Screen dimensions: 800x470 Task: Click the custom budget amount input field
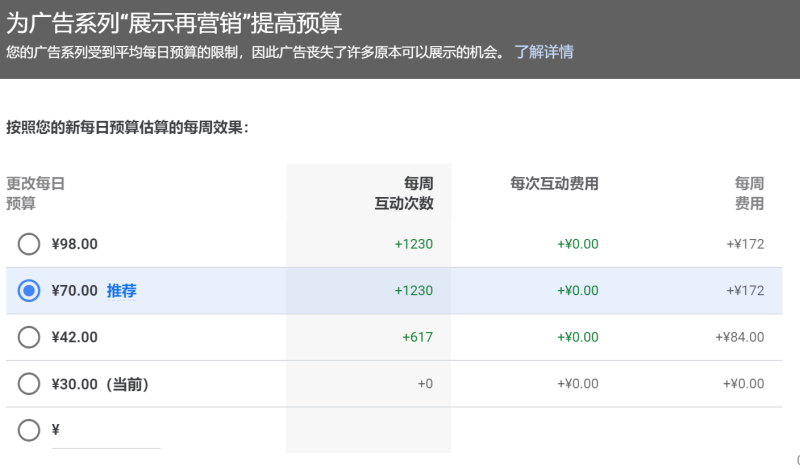(108, 432)
